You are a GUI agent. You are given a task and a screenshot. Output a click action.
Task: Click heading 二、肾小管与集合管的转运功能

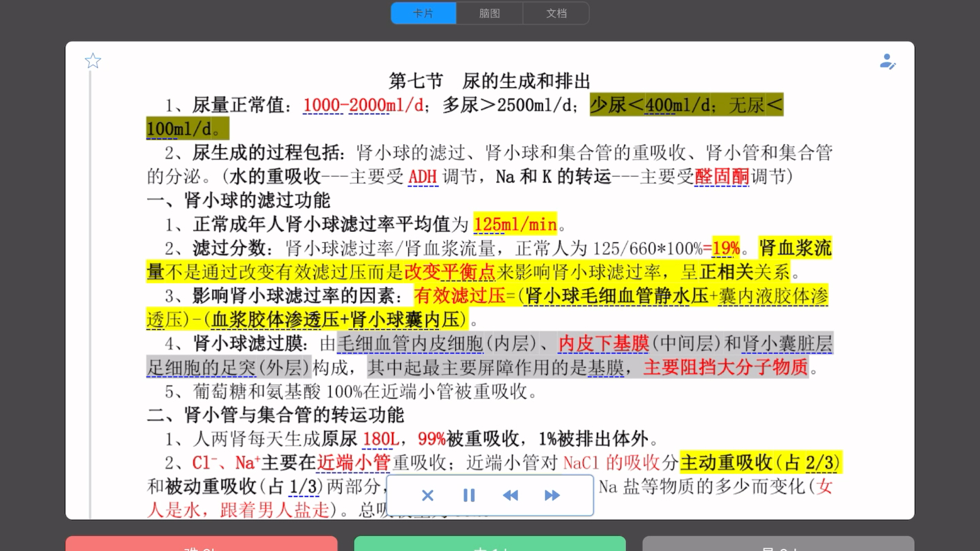[276, 415]
